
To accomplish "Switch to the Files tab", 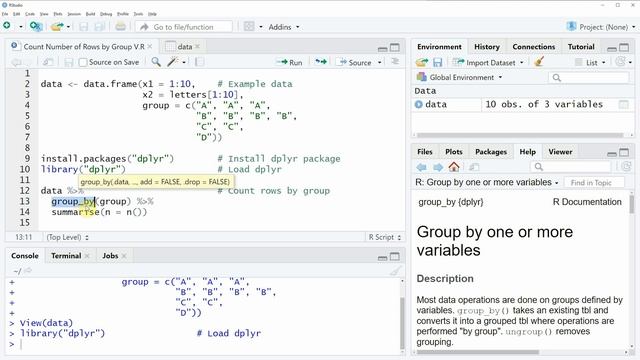I will pyautogui.click(x=424, y=152).
